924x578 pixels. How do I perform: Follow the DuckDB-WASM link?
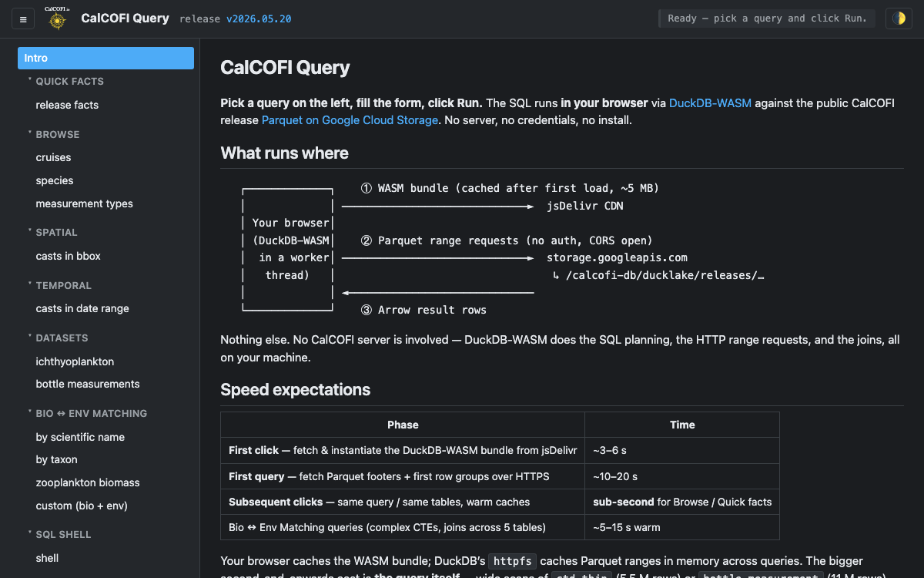coord(710,103)
